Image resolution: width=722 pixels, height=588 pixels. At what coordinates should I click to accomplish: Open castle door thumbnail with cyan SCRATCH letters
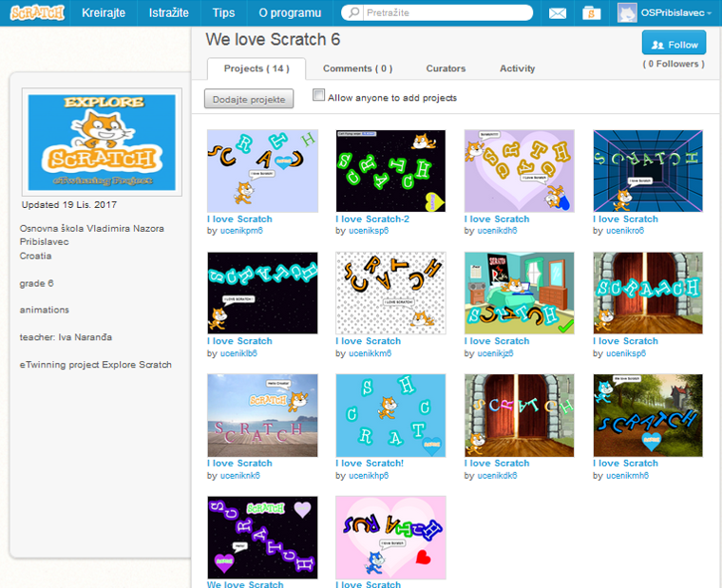648,293
